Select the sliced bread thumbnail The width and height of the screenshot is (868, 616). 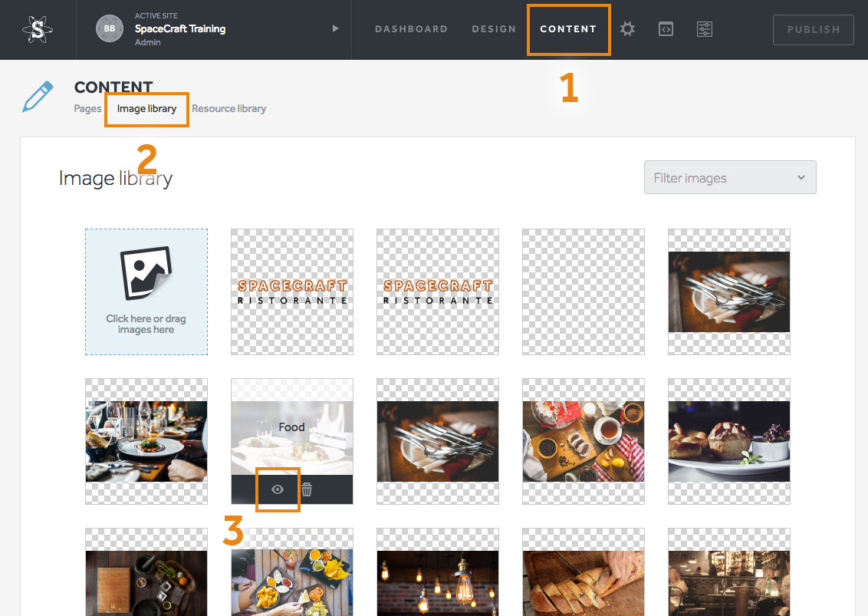point(584,572)
